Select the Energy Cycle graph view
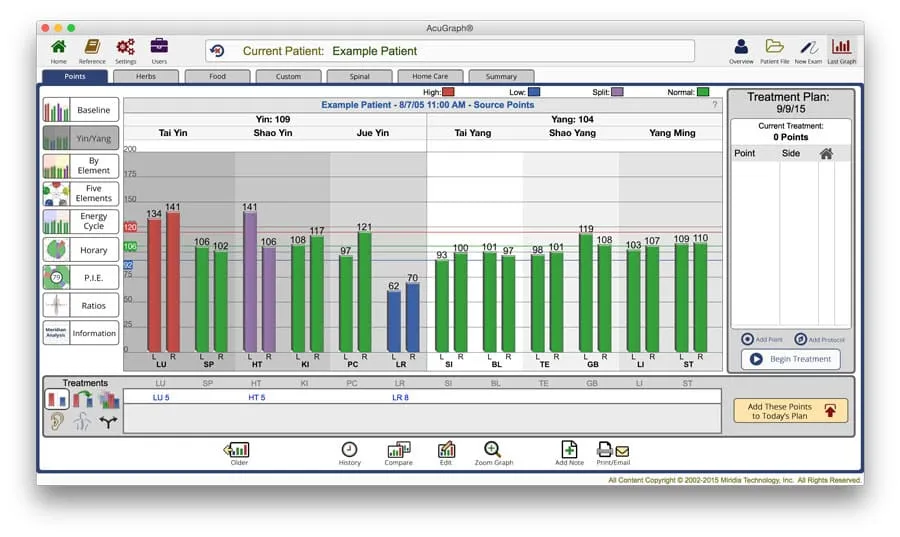 81,222
